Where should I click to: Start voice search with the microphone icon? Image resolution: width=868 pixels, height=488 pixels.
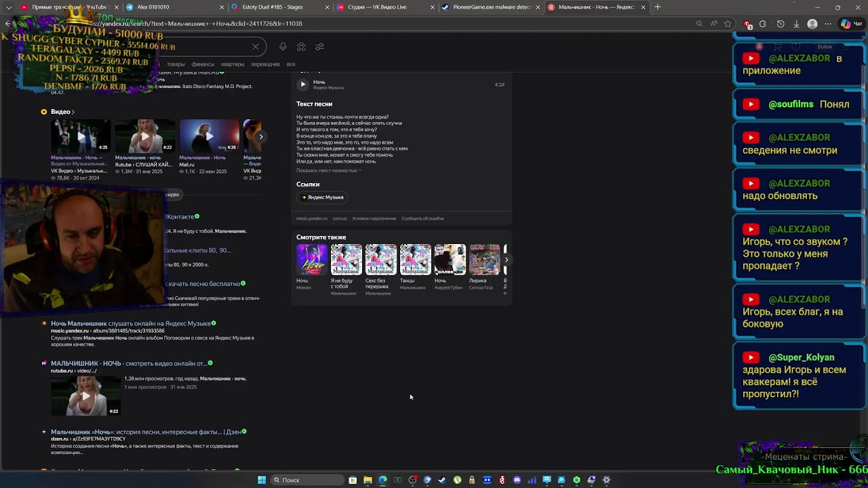pos(283,47)
